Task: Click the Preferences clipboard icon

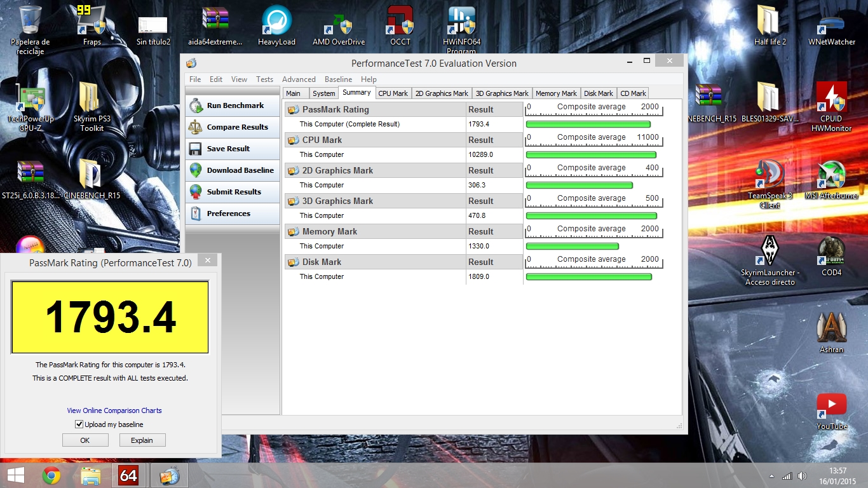Action: (196, 214)
